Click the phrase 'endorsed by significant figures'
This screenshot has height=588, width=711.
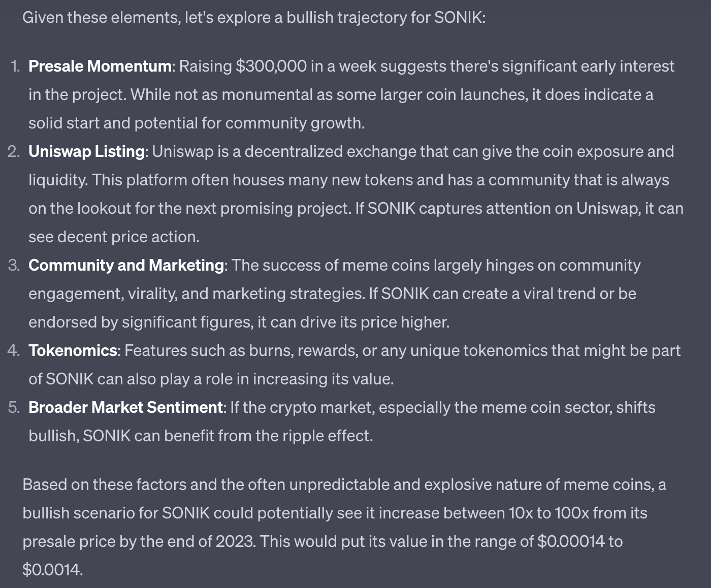[141, 322]
